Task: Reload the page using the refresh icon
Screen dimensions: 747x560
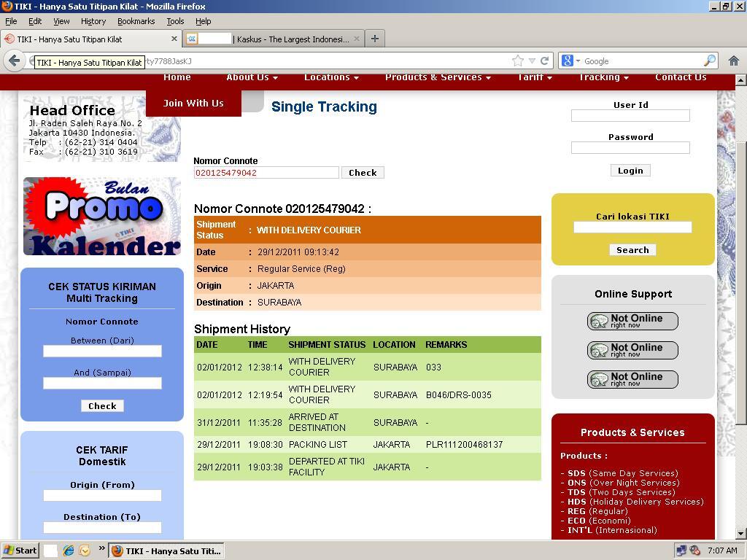Action: pos(544,61)
